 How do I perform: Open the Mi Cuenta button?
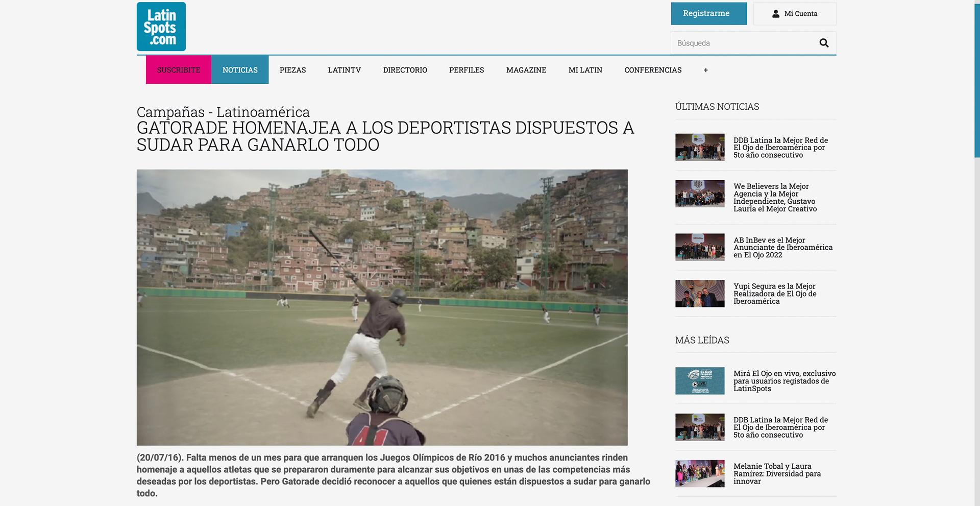[x=795, y=14]
